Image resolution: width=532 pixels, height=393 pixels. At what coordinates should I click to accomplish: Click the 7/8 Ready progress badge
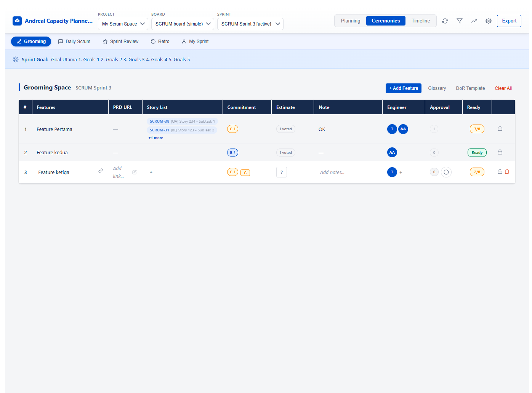[x=477, y=129]
